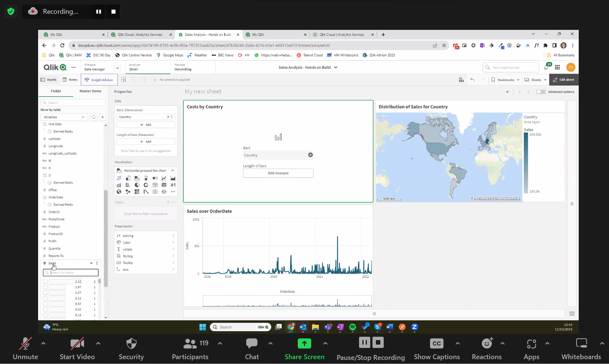
Task: Select the pivot table visualization type
Action: (x=164, y=185)
